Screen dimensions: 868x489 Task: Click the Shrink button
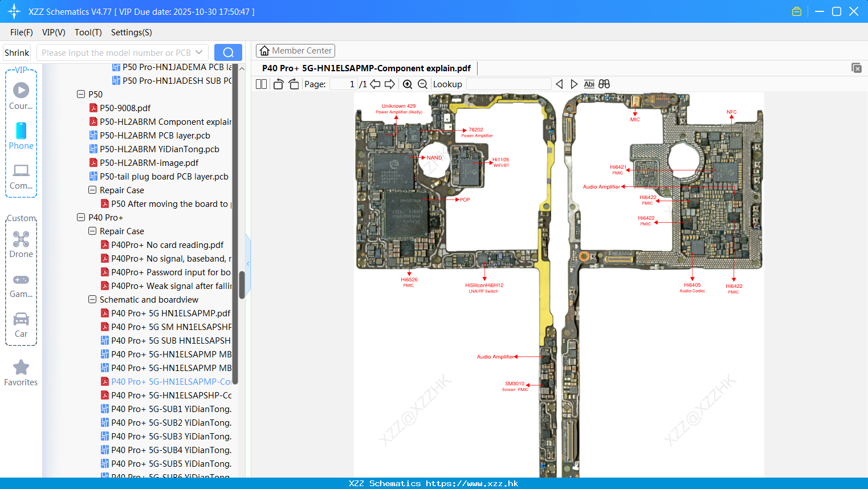point(17,52)
